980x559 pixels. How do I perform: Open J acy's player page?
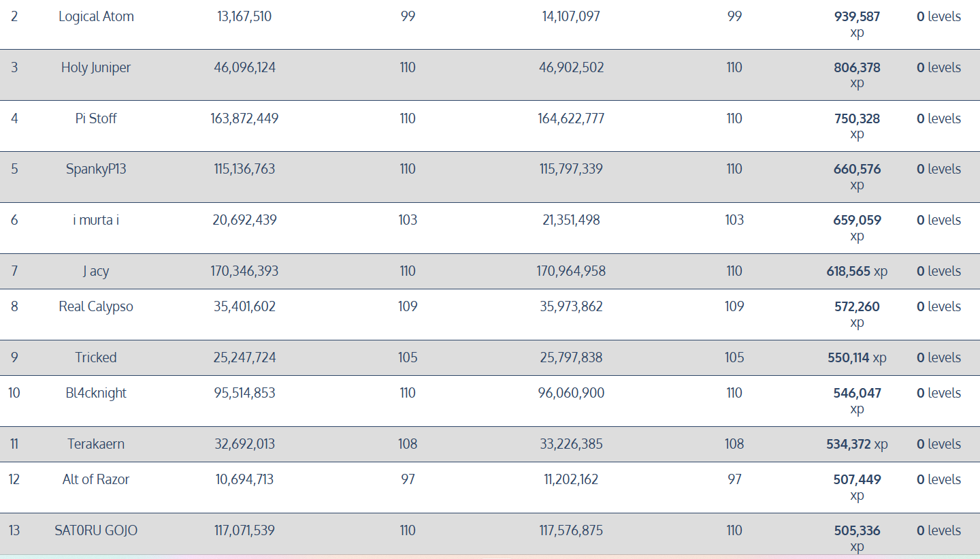coord(96,271)
